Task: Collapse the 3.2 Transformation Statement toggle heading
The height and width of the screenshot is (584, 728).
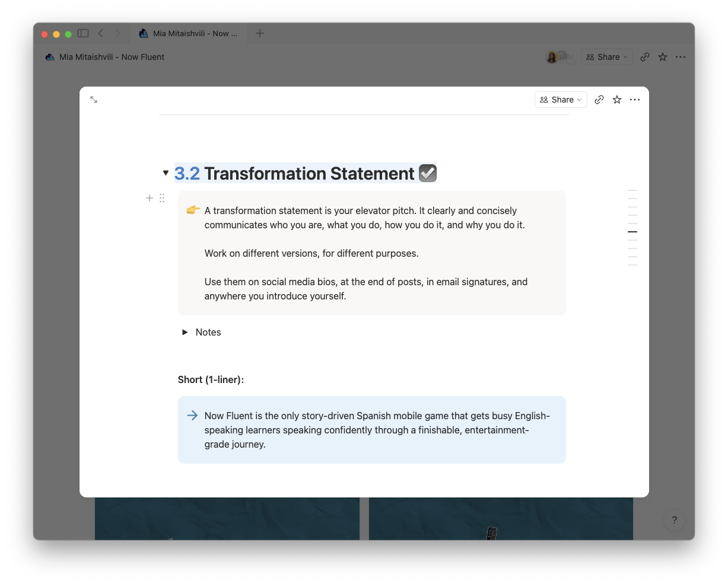Action: [x=166, y=173]
